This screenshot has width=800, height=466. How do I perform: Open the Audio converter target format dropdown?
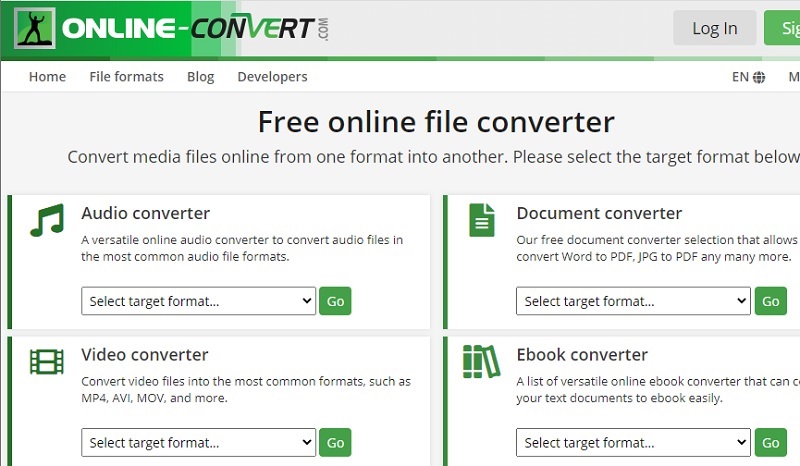click(x=198, y=301)
